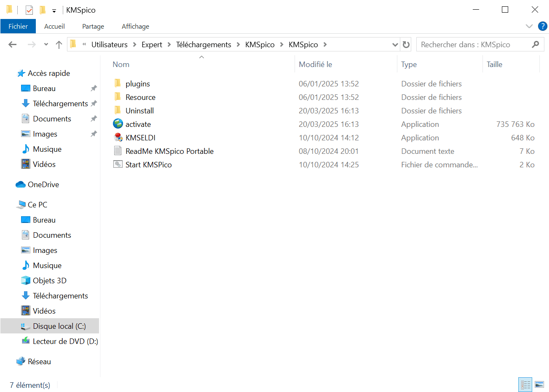Go up one level with up arrow
549x392 pixels.
pos(59,44)
